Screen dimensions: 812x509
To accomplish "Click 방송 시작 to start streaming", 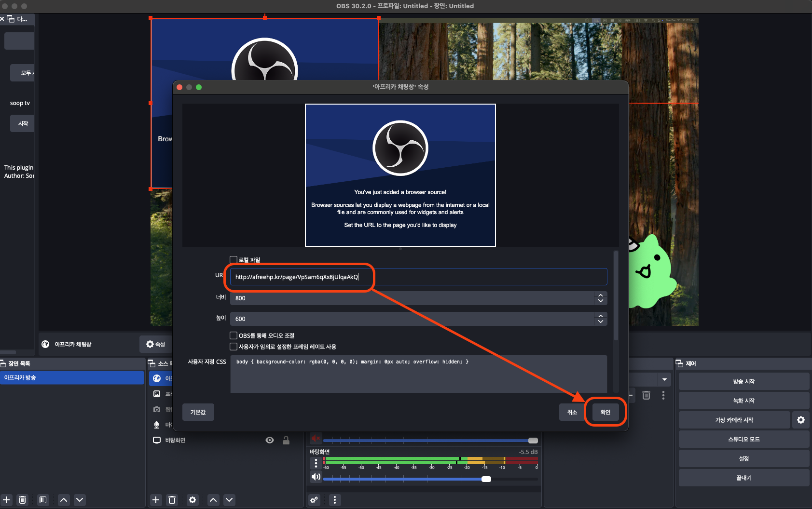I will pos(744,381).
